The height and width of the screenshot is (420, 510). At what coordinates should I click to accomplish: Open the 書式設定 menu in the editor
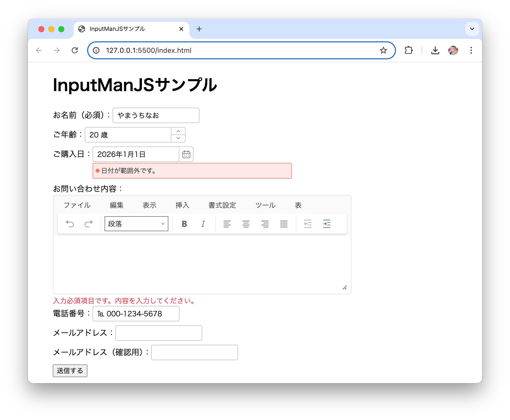coord(222,205)
